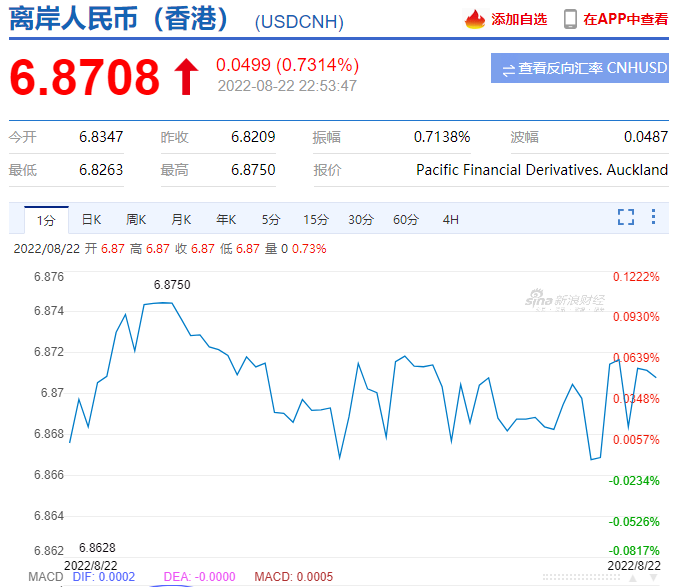The height and width of the screenshot is (587, 681).
Task: Click the 添加自选 link text
Action: tap(519, 19)
